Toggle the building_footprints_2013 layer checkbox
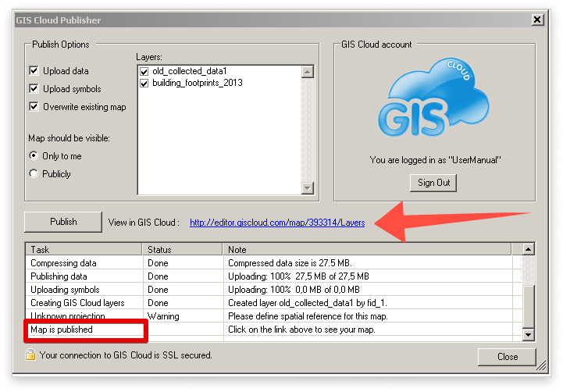 pyautogui.click(x=144, y=84)
